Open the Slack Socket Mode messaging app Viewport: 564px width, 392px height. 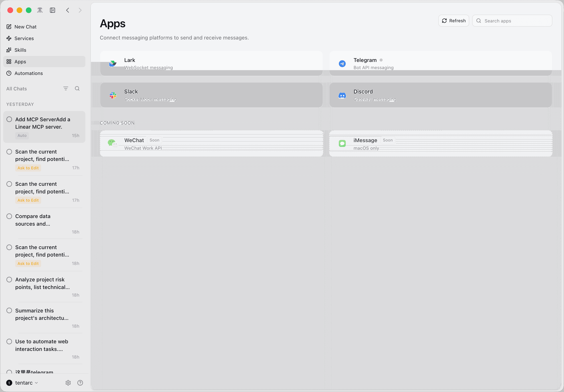211,95
